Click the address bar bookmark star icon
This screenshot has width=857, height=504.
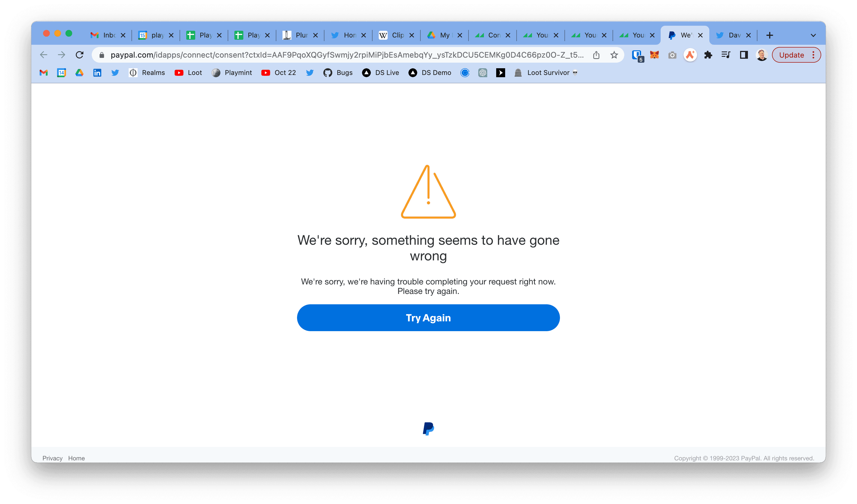pos(614,55)
